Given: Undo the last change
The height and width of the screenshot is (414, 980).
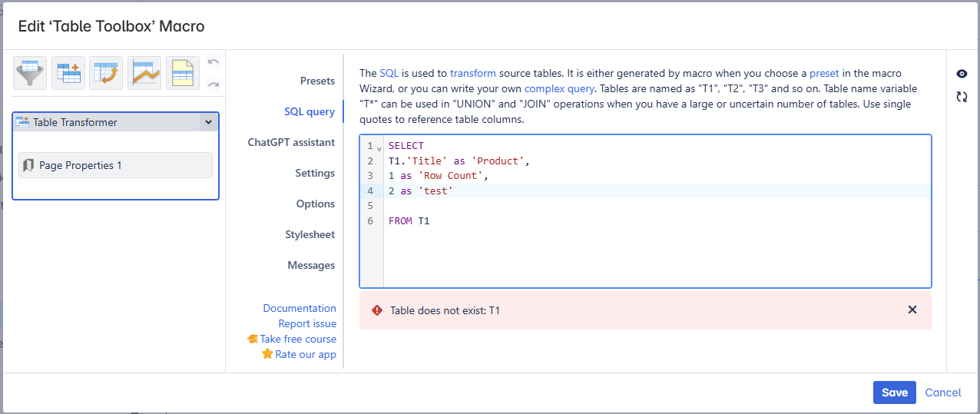Looking at the screenshot, I should click(214, 62).
